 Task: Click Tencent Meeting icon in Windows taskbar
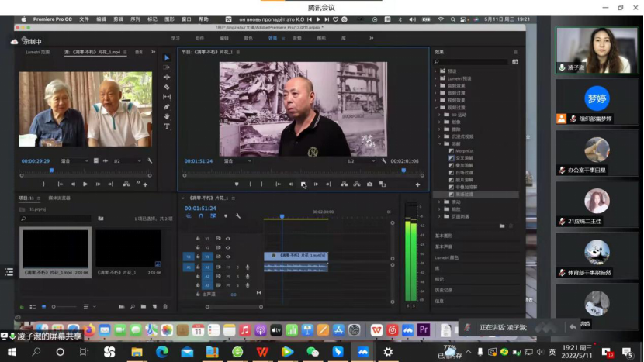(363, 352)
